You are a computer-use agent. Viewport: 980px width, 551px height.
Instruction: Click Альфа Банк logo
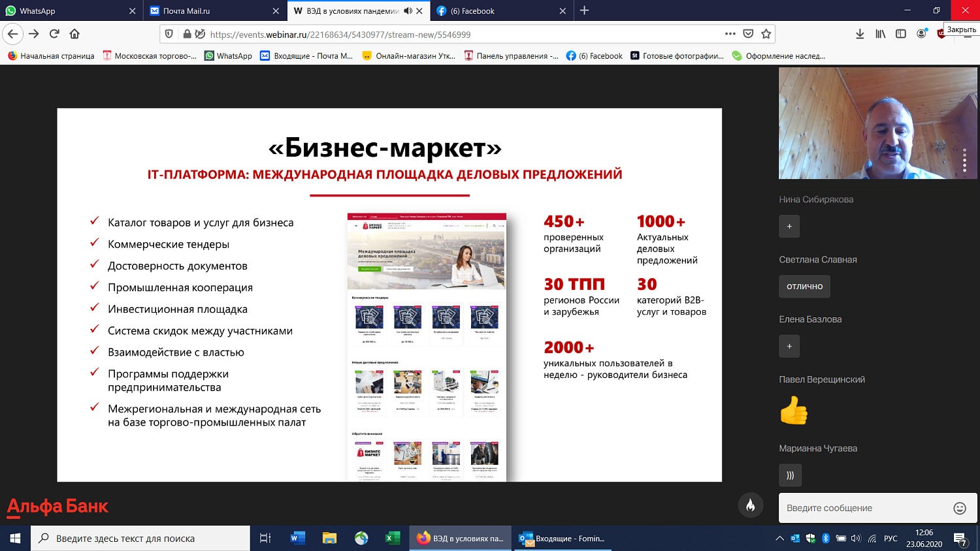57,507
